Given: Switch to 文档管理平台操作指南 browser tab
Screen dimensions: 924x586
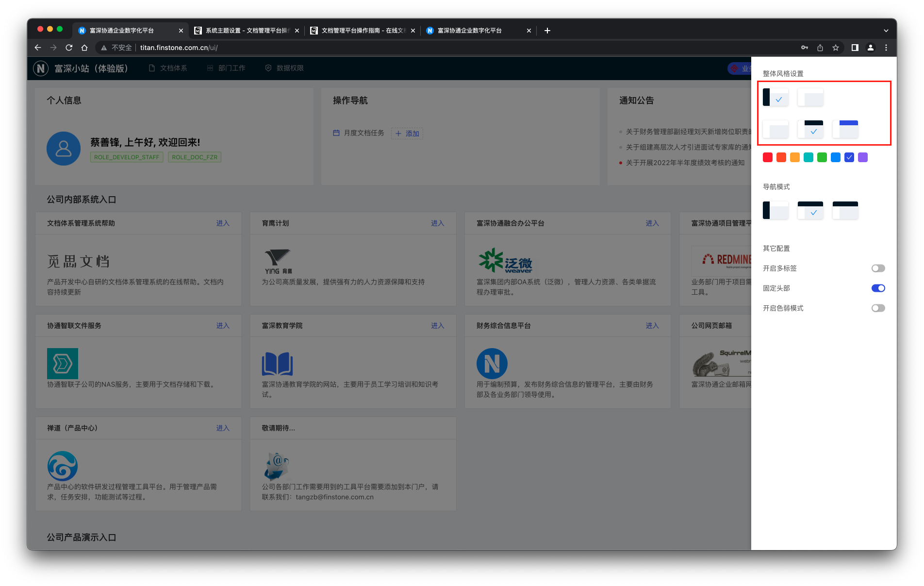Looking at the screenshot, I should pos(363,31).
